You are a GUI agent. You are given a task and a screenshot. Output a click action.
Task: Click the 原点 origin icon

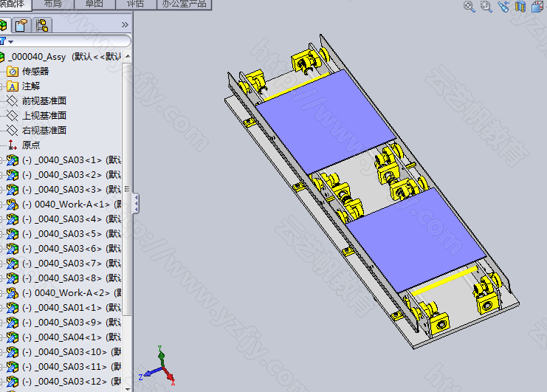[x=13, y=145]
